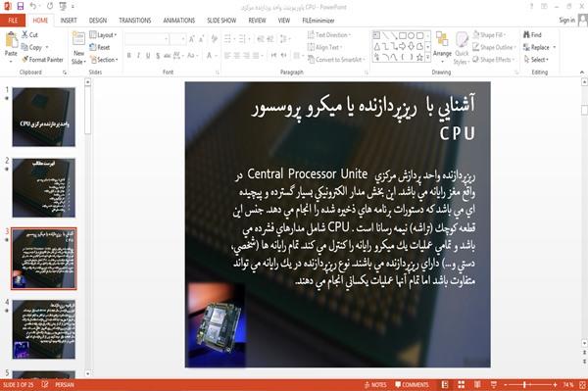Undo the last action
This screenshot has height=391, width=588.
[33, 6]
